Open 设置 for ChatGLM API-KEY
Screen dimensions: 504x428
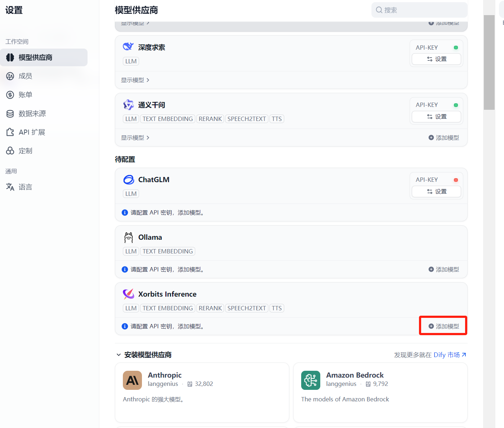coord(436,192)
